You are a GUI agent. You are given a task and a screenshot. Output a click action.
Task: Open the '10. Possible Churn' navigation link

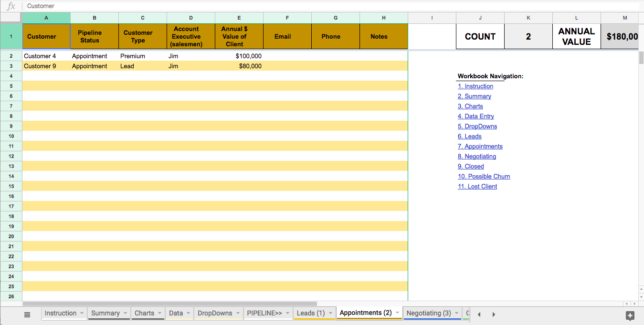click(x=484, y=177)
